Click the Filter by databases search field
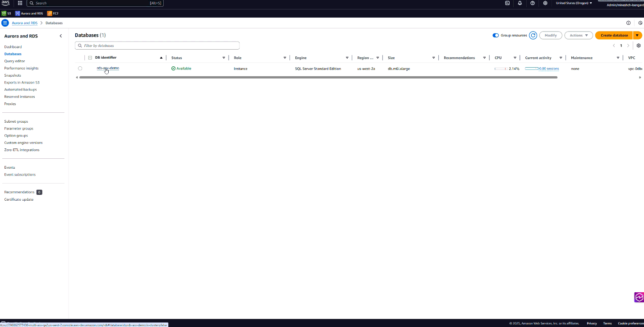Screen dimensions: 644x327 point(157,46)
